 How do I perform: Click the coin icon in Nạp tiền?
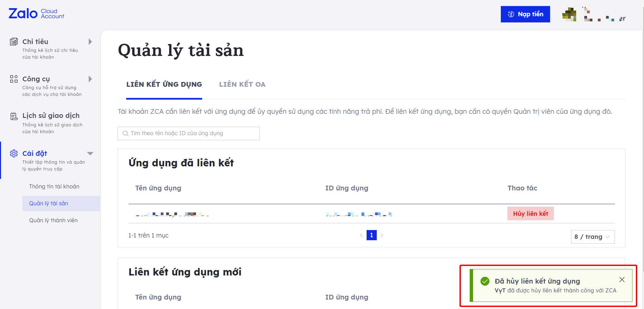(x=511, y=14)
